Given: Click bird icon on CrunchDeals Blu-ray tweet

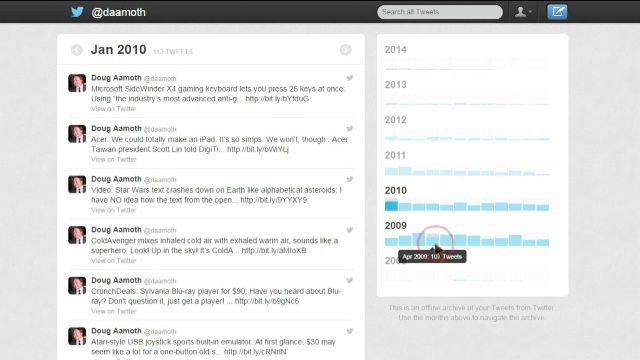Looking at the screenshot, I should coord(350,280).
